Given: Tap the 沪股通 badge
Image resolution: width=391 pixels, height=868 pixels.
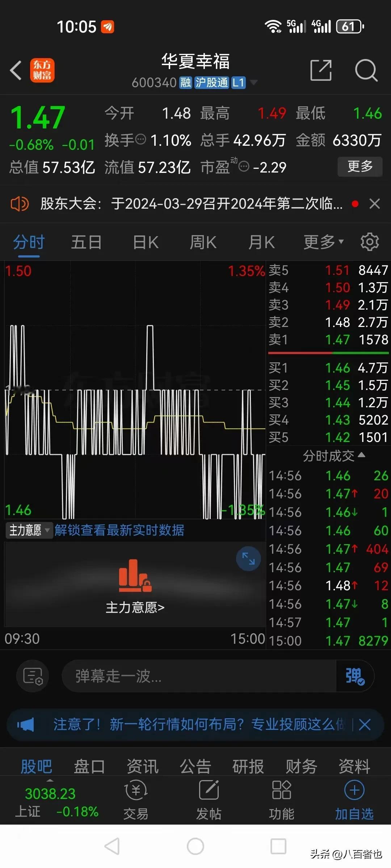Looking at the screenshot, I should (x=212, y=82).
